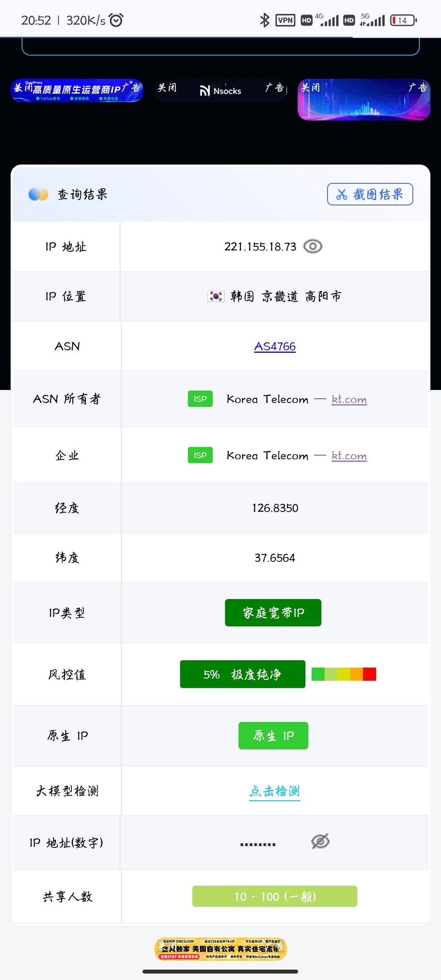Open the AS4766 ASN link

pyautogui.click(x=275, y=346)
